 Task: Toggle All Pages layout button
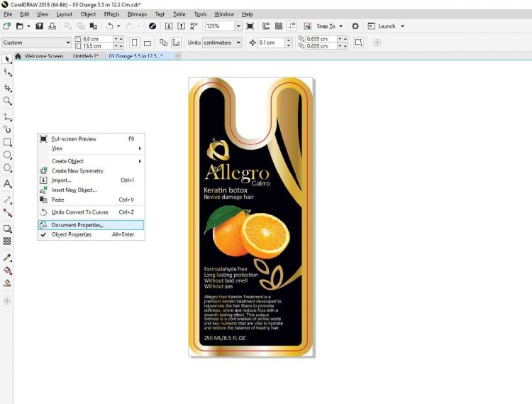pos(163,43)
